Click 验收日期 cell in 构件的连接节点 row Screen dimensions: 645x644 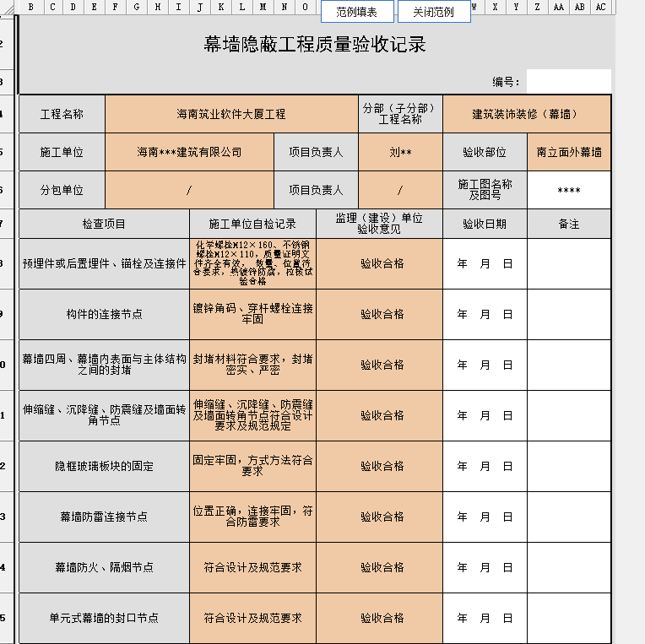coord(485,314)
